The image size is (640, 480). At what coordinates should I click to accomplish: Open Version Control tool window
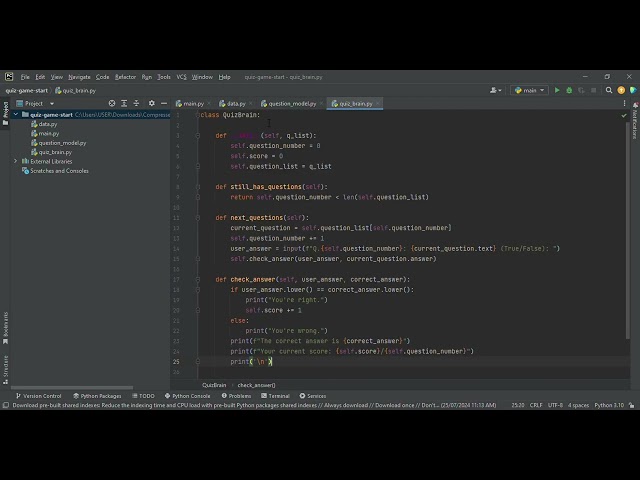coord(38,396)
